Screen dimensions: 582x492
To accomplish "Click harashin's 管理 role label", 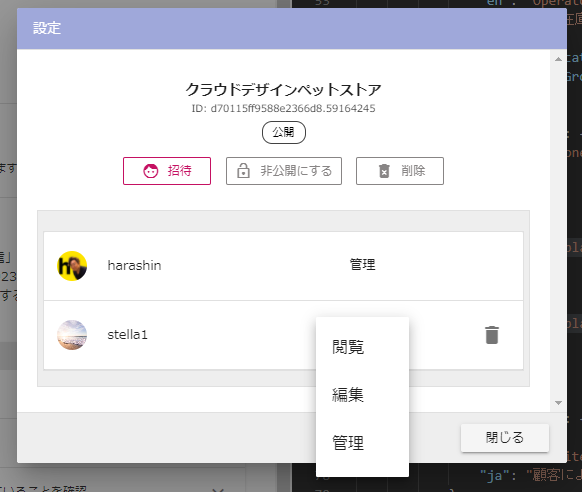I will [x=363, y=265].
